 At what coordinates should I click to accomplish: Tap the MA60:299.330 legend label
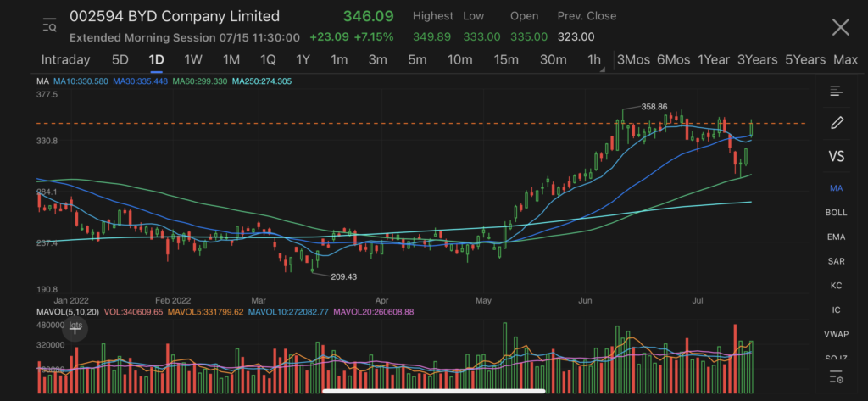pos(200,81)
